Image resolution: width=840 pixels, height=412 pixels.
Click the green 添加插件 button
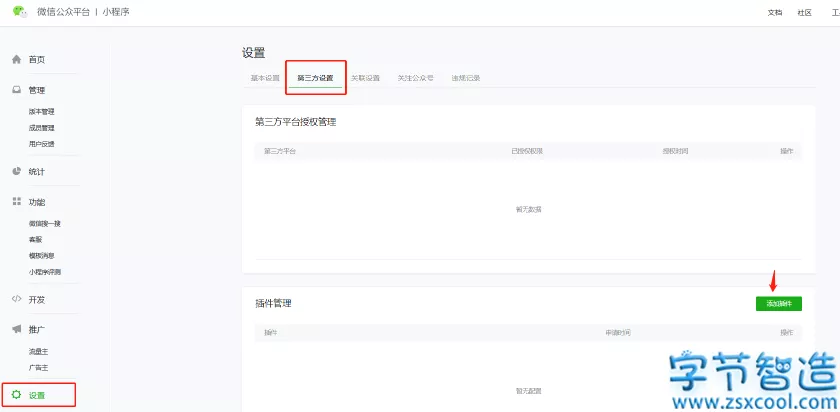coord(778,304)
